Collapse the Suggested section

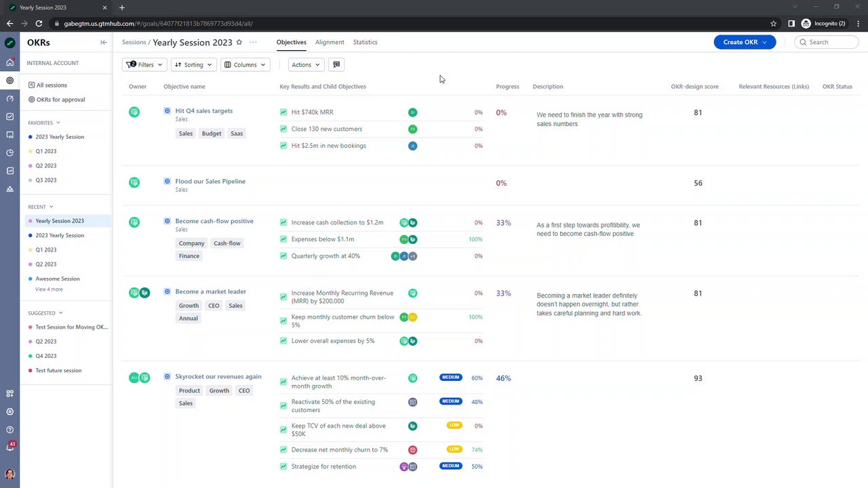60,313
